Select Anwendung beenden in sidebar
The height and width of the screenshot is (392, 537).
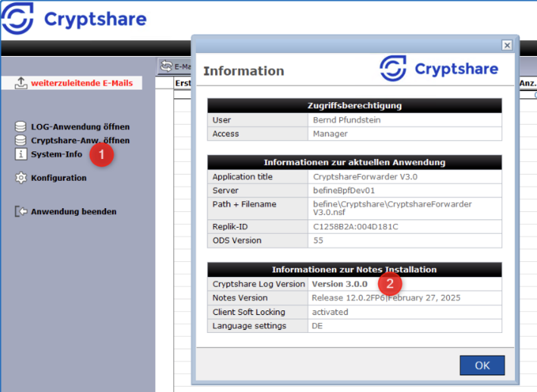click(x=73, y=211)
